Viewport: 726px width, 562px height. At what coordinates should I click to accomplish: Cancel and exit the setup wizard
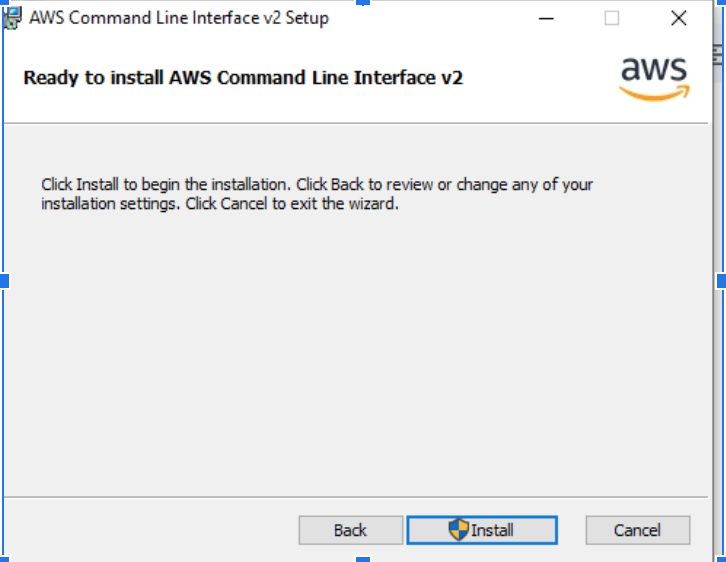tap(637, 530)
